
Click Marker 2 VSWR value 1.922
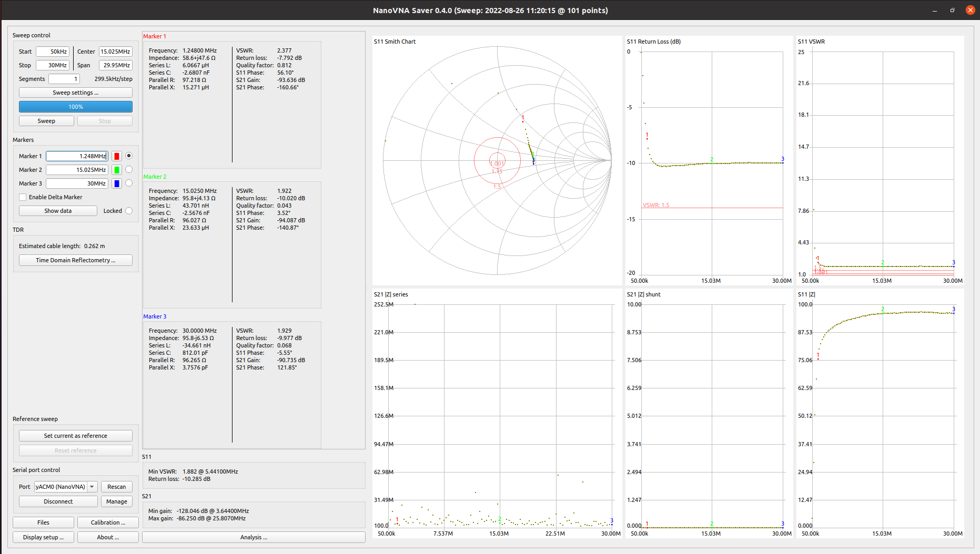(x=284, y=191)
